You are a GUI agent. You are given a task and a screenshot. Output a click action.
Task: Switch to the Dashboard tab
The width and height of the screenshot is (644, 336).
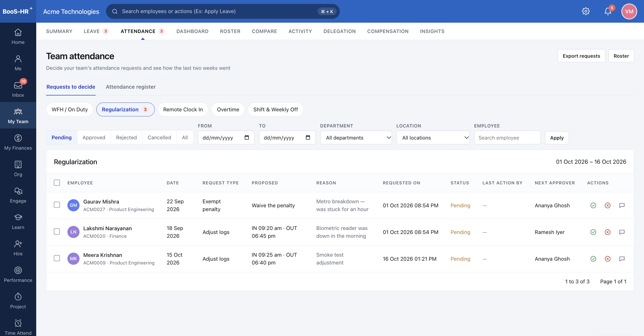click(x=192, y=31)
